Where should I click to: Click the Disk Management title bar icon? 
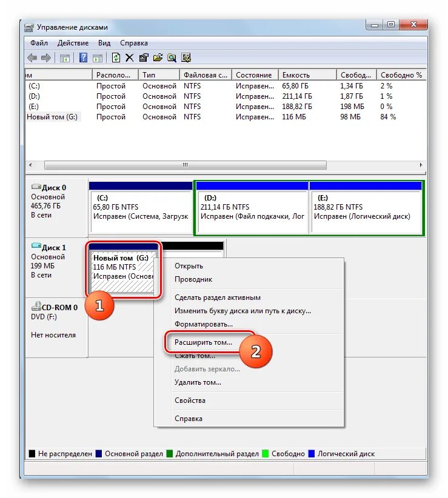[29, 28]
